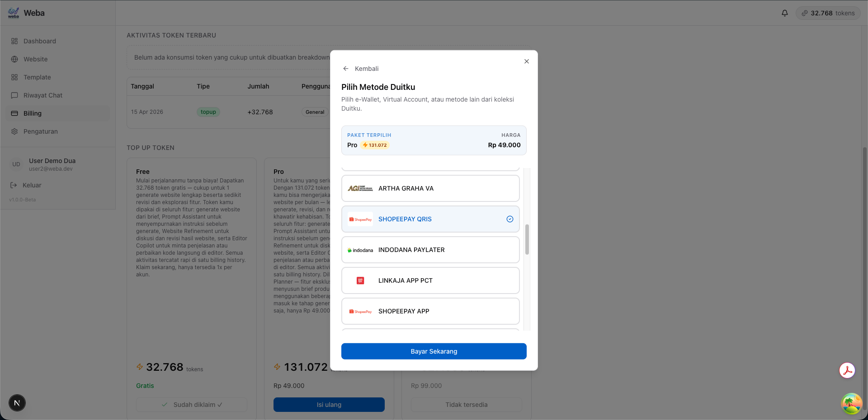The image size is (868, 420).
Task: Click the Rp 99.000 price label
Action: click(x=426, y=386)
